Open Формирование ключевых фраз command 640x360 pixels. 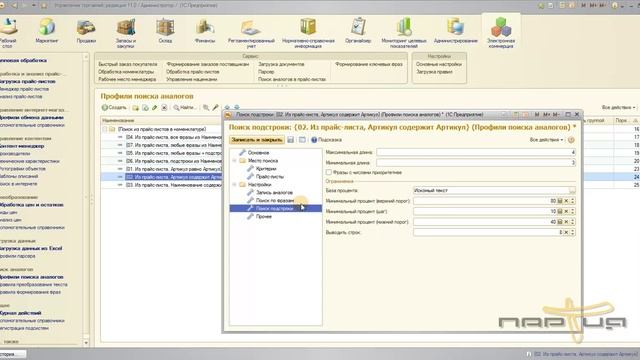369,64
